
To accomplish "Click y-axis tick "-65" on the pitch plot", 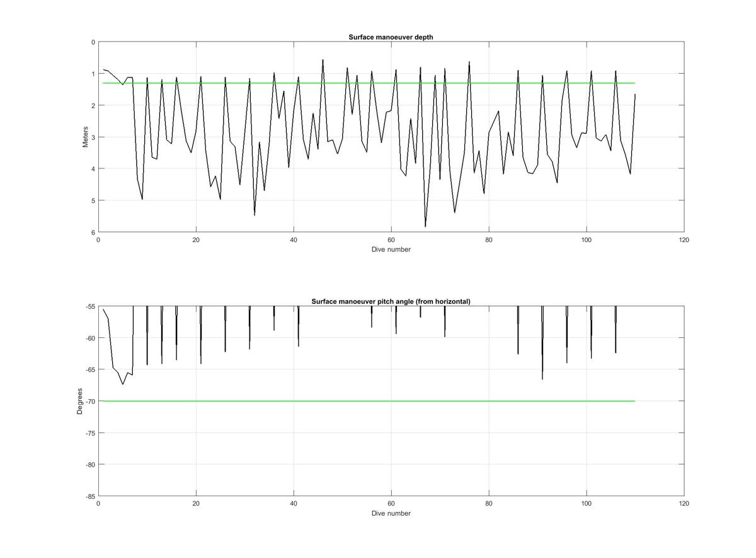I will point(89,369).
